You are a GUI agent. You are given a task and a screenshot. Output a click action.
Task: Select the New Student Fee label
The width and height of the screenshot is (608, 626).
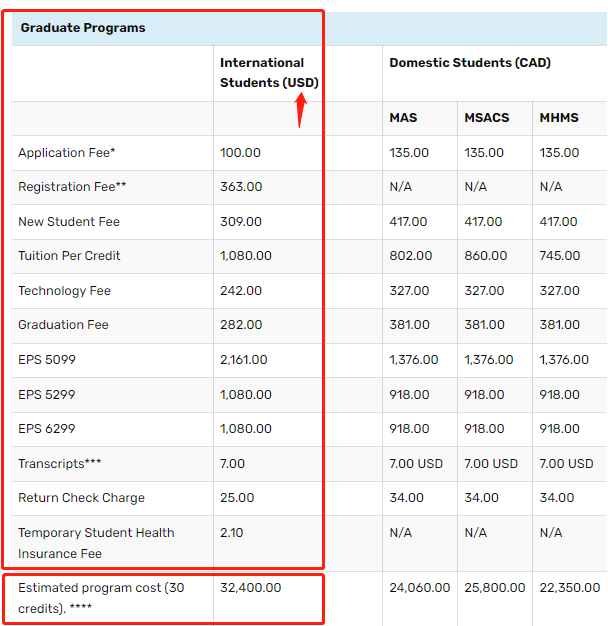pos(69,222)
